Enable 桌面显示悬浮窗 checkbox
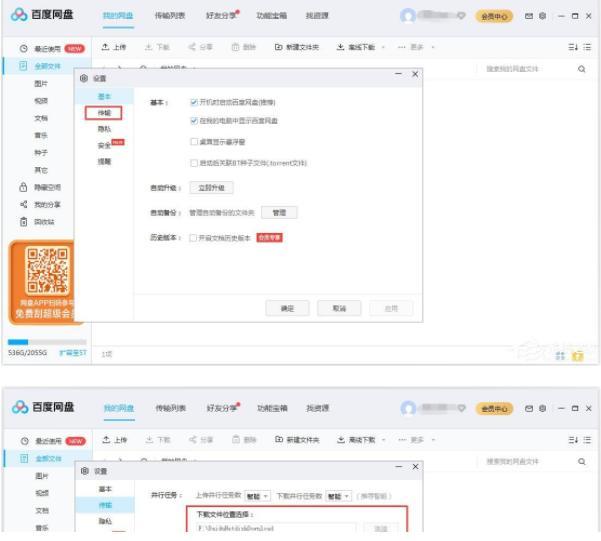601x541 pixels. coord(194,142)
